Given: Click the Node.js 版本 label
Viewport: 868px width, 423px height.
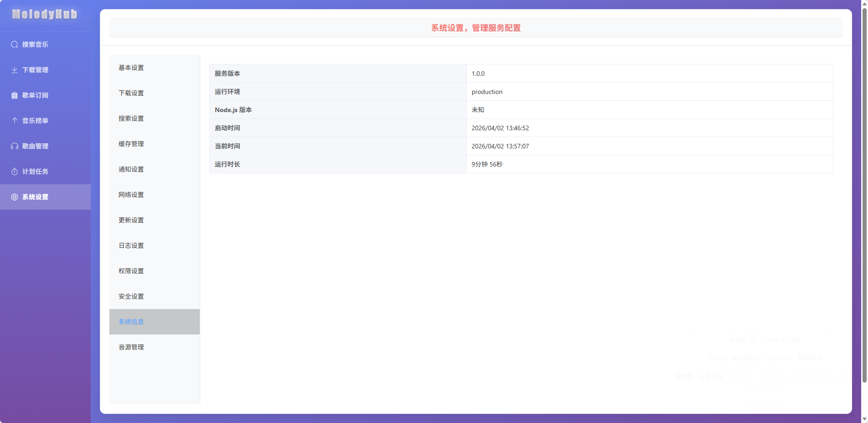Looking at the screenshot, I should point(233,110).
